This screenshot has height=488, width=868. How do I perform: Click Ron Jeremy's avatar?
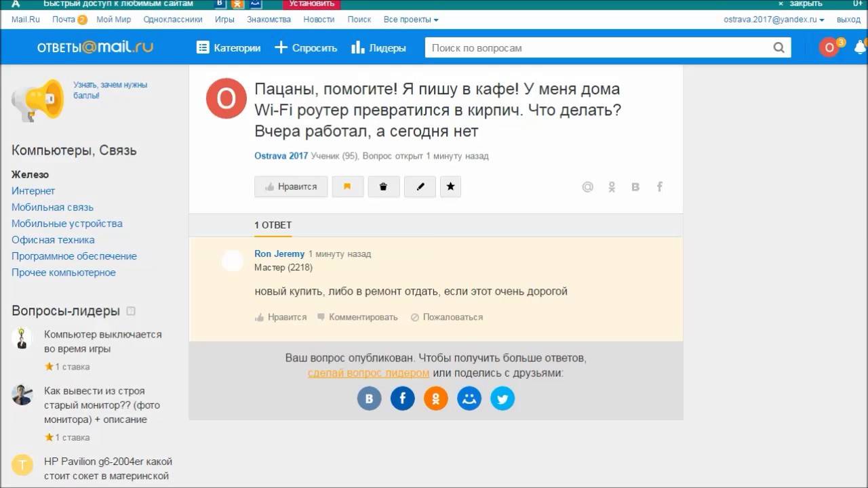233,260
